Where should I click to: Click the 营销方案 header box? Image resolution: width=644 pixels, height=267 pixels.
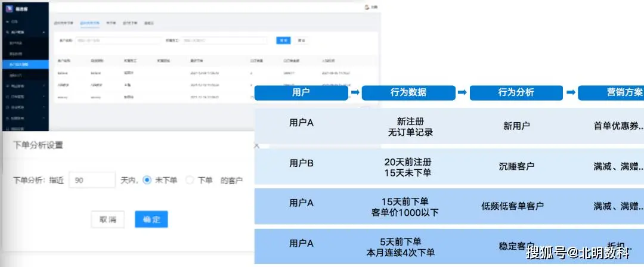[611, 93]
